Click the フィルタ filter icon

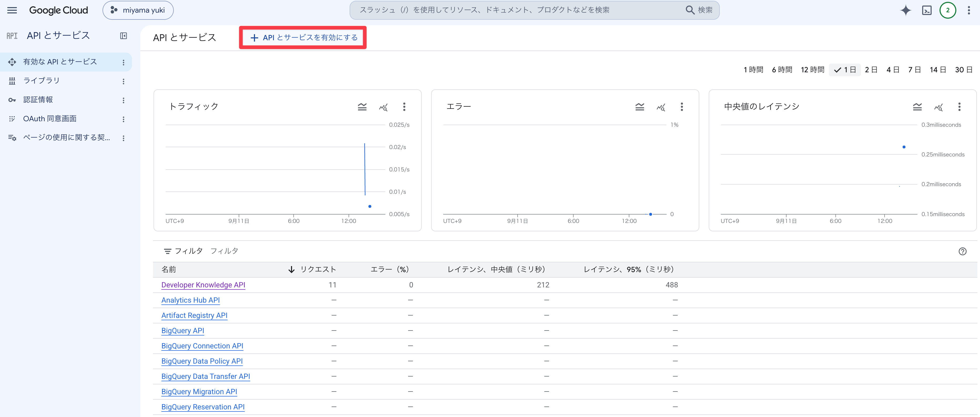click(167, 251)
